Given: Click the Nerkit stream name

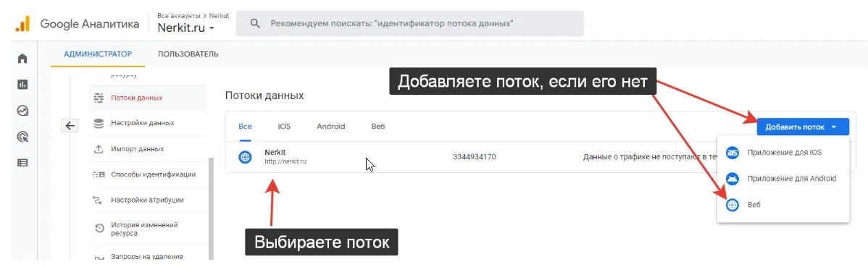Looking at the screenshot, I should pyautogui.click(x=275, y=152).
